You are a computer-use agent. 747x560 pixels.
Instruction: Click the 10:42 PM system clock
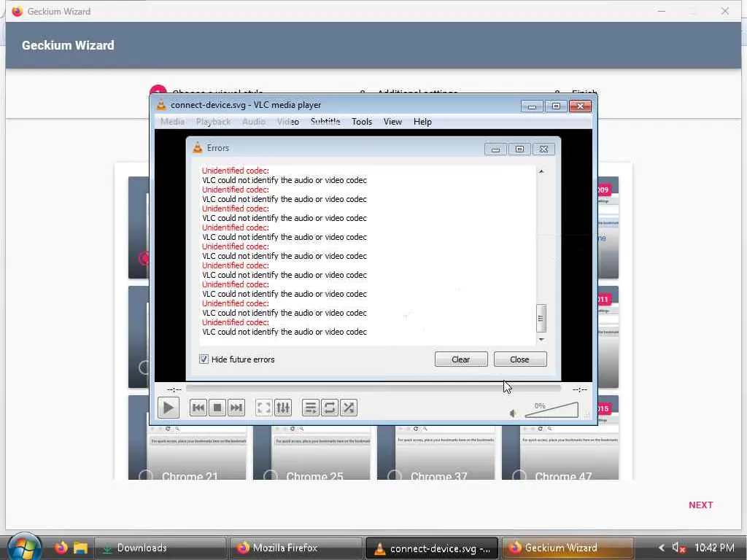coord(714,548)
